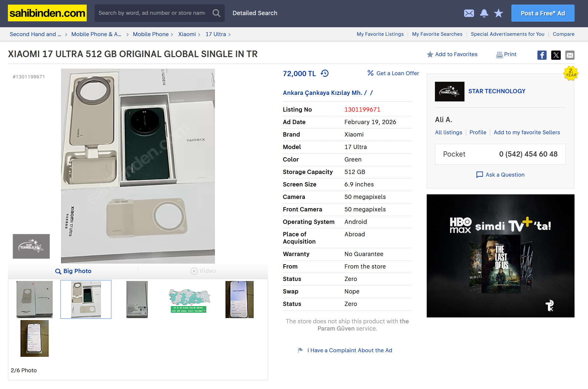View price history clock icon
The image size is (588, 389).
(325, 73)
